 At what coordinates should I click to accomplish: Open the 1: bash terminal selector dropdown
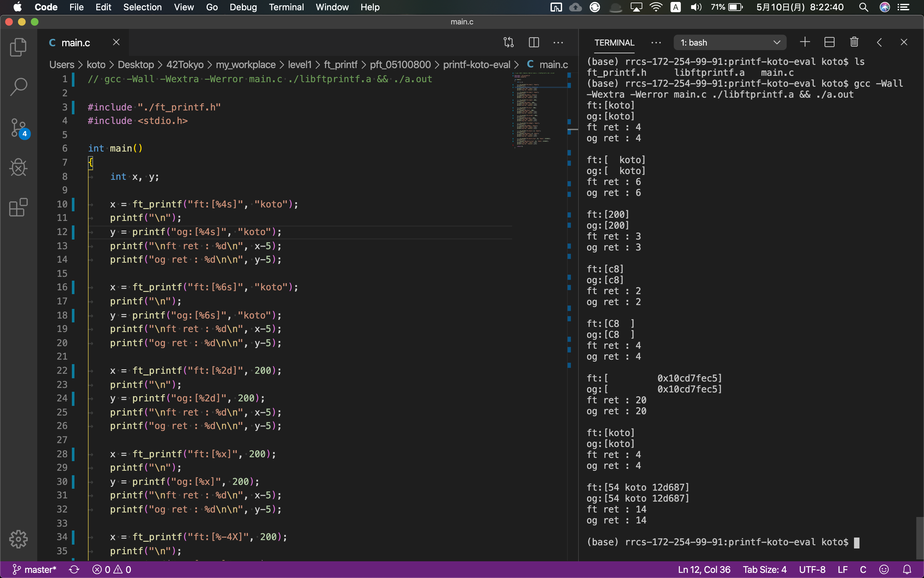coord(730,42)
